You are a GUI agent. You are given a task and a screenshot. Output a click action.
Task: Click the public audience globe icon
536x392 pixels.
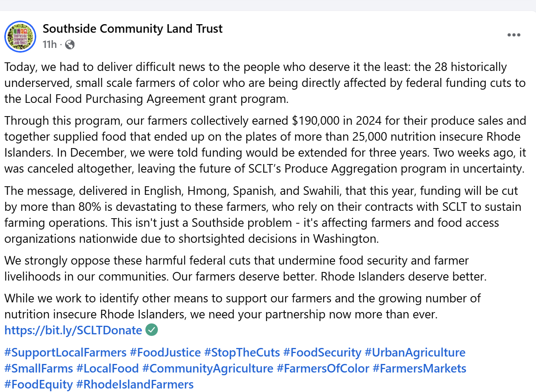70,45
